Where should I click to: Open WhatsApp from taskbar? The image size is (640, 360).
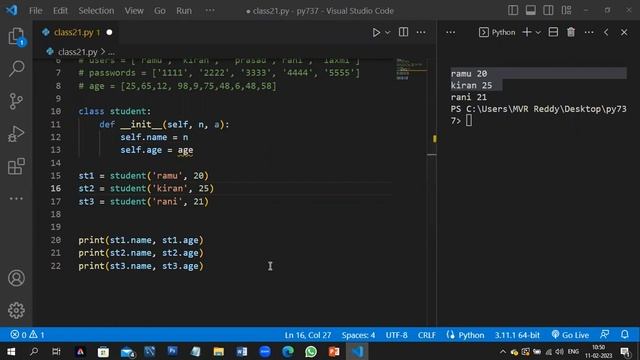coord(311,351)
